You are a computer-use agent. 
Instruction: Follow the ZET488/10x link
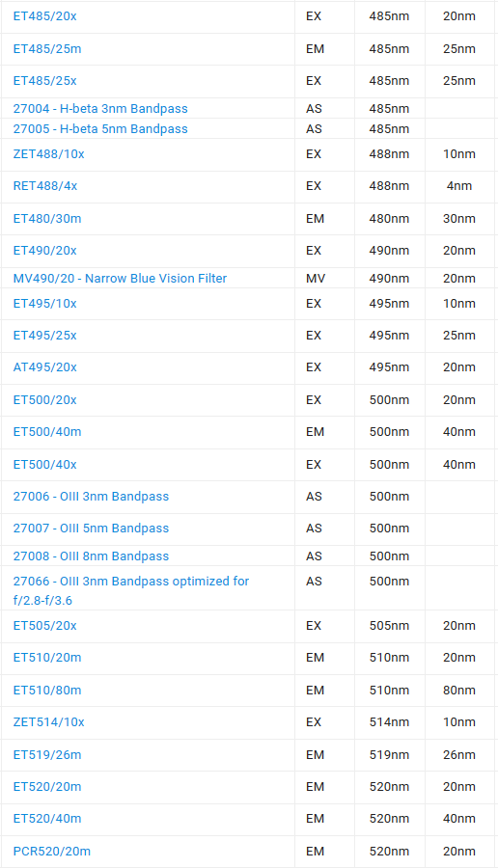pyautogui.click(x=49, y=154)
